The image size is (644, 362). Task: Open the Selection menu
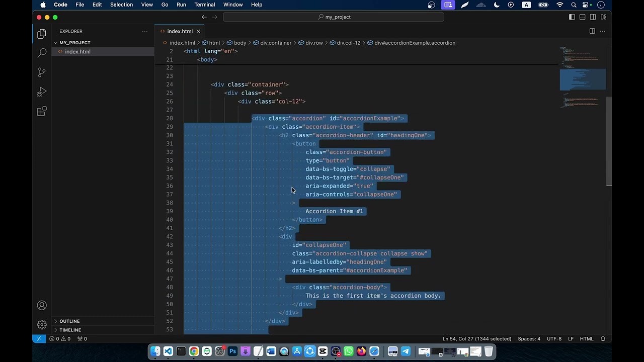121,5
